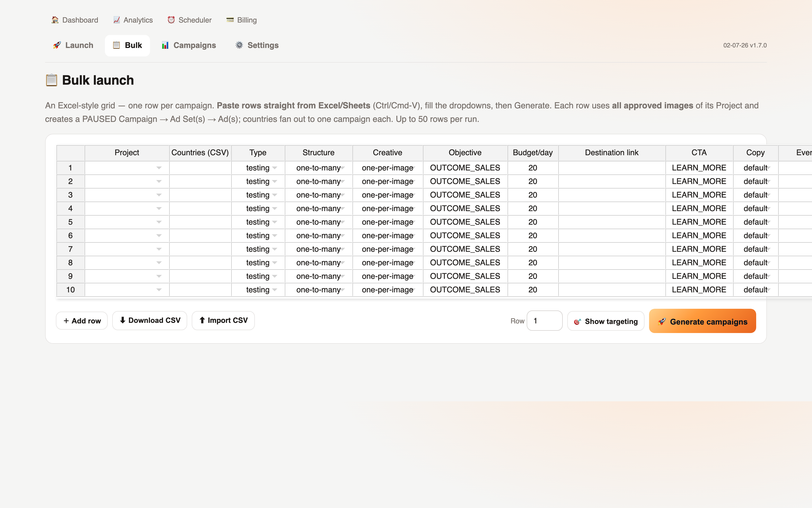Screen dimensions: 812x508
Task: Click the alarm clock Scheduler icon
Action: click(171, 20)
